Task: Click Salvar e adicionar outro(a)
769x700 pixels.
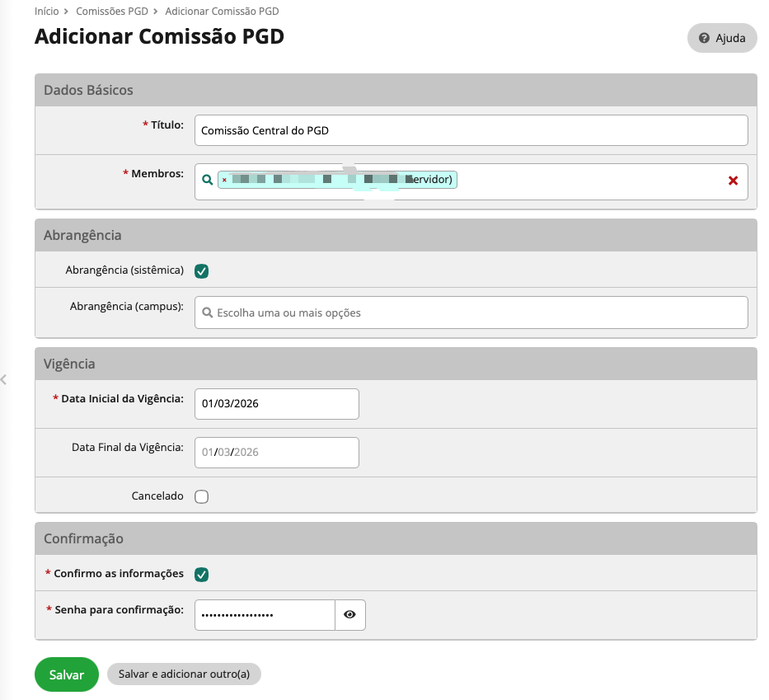Action: tap(184, 674)
